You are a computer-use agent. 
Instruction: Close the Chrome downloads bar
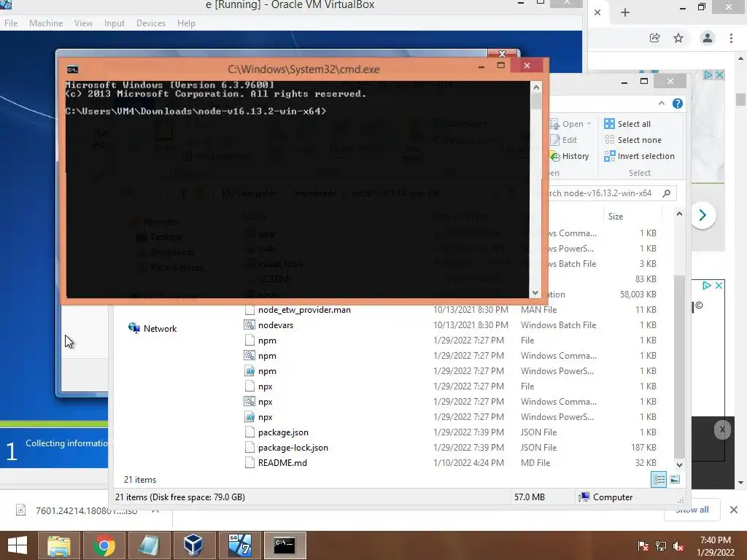734,510
